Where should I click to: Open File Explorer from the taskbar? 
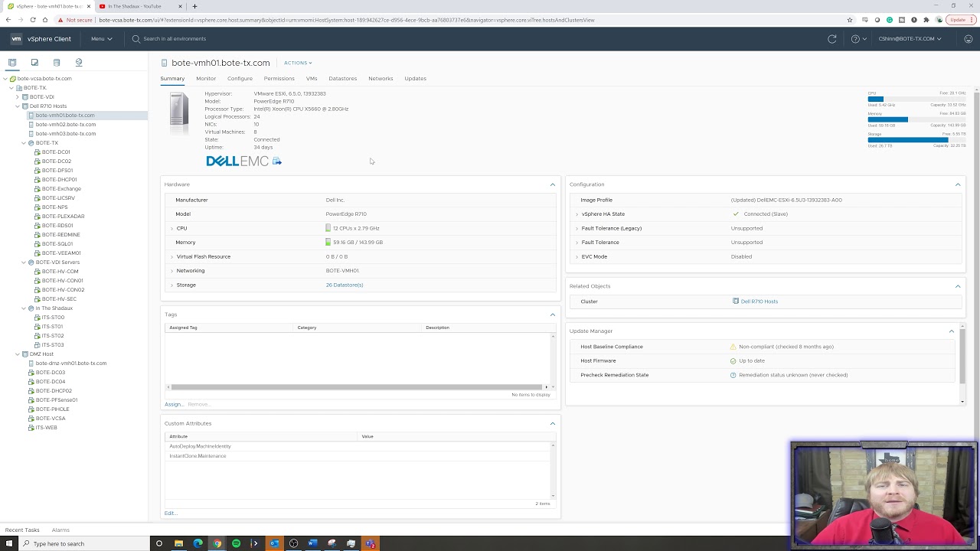(178, 543)
